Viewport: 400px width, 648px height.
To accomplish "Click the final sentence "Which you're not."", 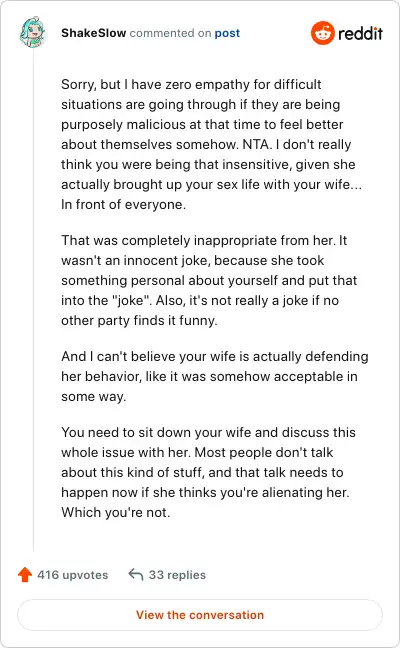I will (x=116, y=512).
